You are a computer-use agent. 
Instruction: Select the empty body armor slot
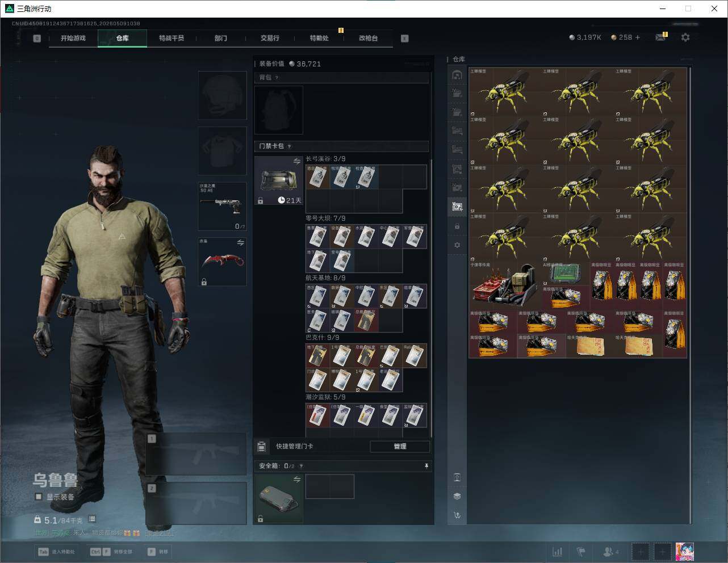click(223, 151)
